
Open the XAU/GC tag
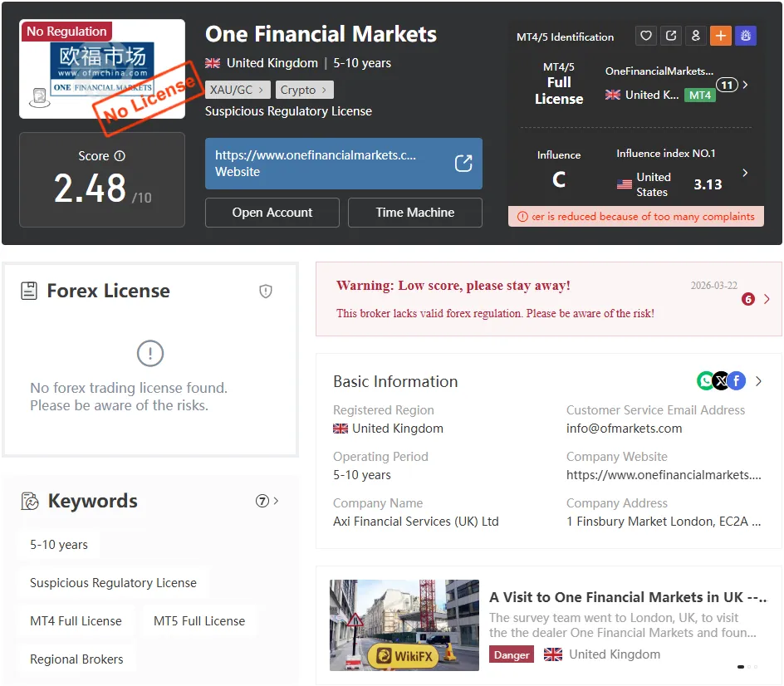[x=238, y=90]
